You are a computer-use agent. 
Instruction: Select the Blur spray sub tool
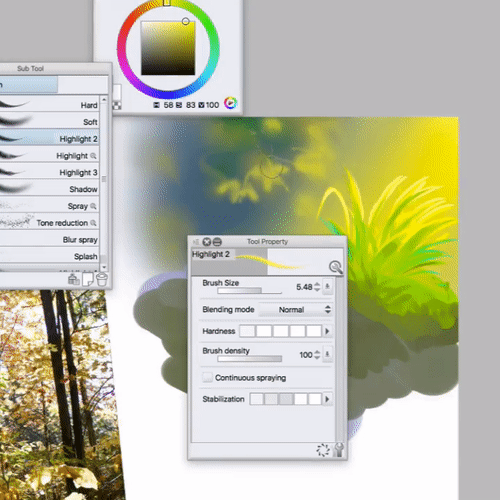49,240
